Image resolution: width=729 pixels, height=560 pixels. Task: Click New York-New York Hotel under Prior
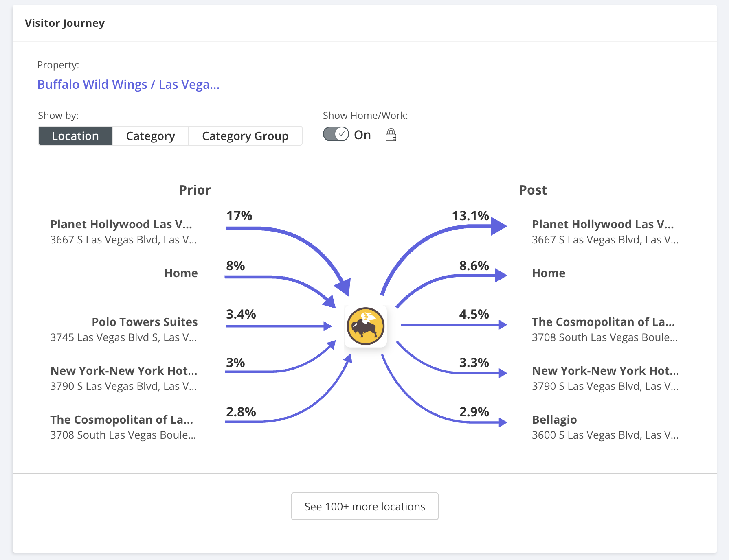pyautogui.click(x=124, y=371)
